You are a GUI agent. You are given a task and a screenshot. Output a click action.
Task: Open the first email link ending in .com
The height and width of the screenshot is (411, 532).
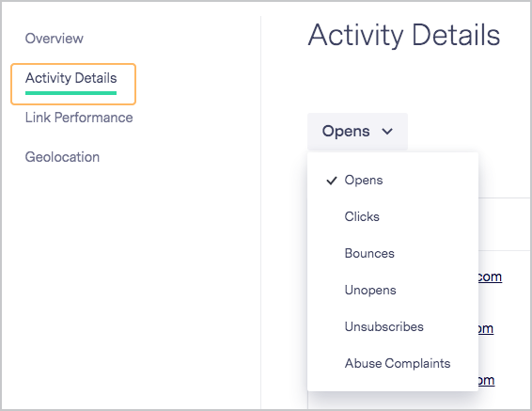click(x=490, y=277)
